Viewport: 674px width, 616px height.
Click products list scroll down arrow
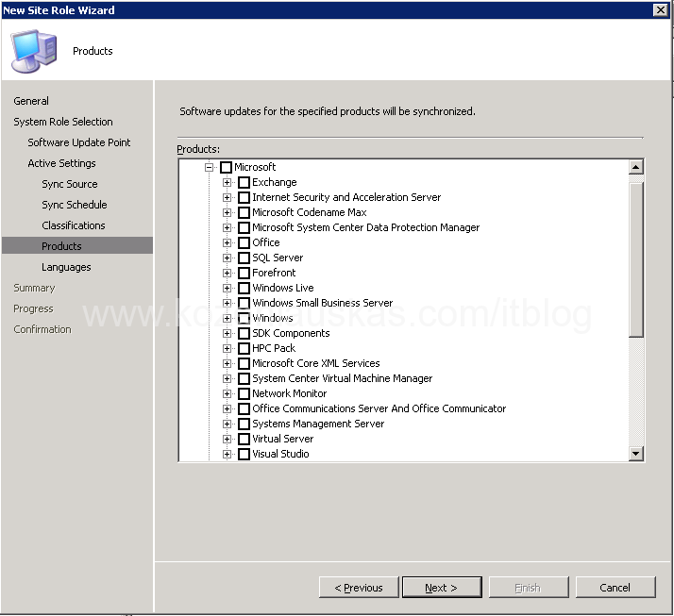[x=635, y=453]
